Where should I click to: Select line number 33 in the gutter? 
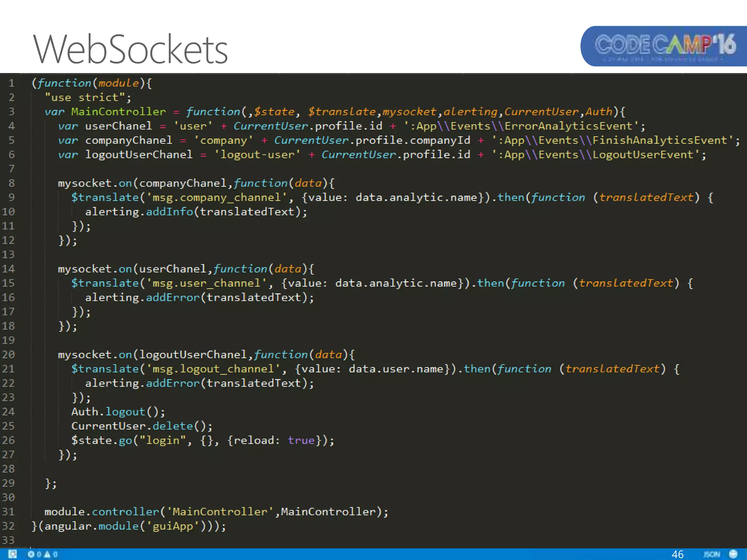click(x=8, y=540)
